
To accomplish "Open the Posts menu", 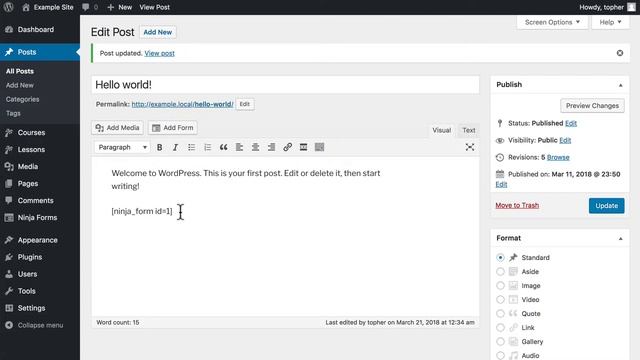I will [x=40, y=52].
